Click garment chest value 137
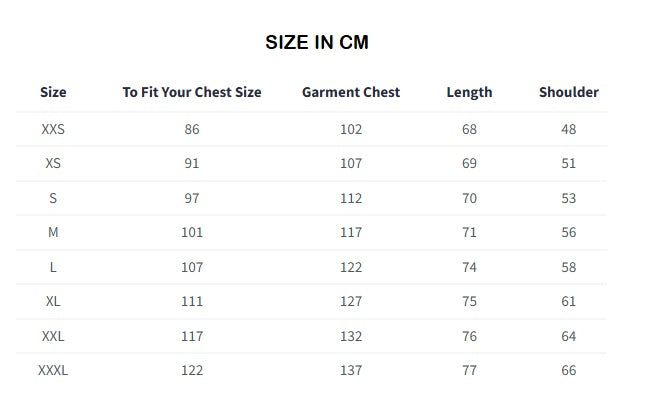 pos(351,370)
